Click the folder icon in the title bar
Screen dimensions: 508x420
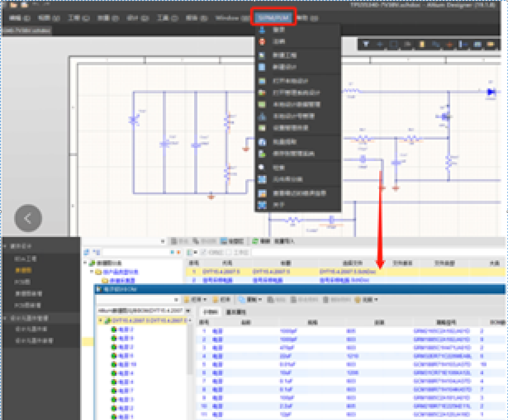click(14, 5)
